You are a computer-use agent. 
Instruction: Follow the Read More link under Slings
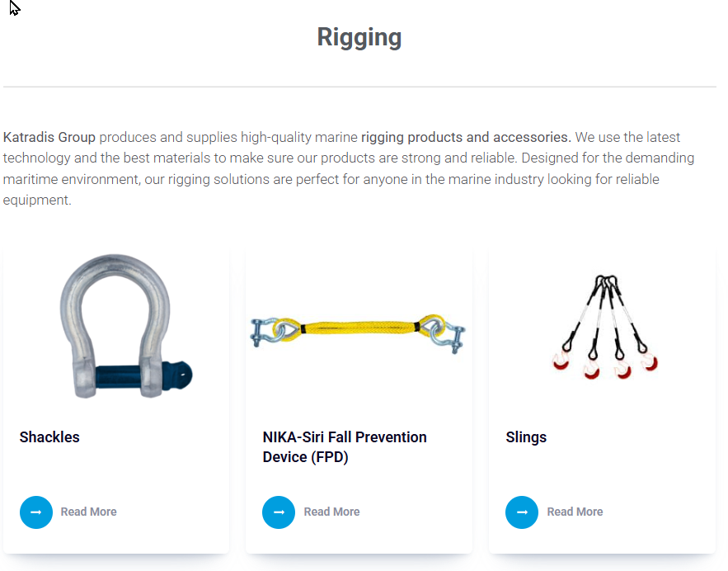[x=575, y=512]
